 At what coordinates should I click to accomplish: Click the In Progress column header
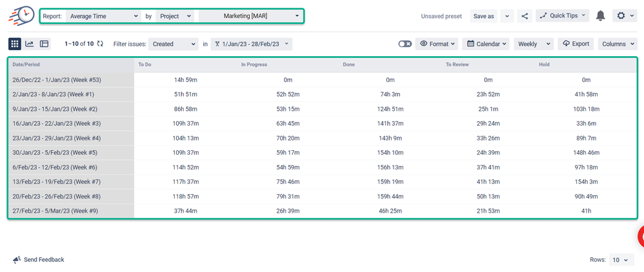click(254, 64)
